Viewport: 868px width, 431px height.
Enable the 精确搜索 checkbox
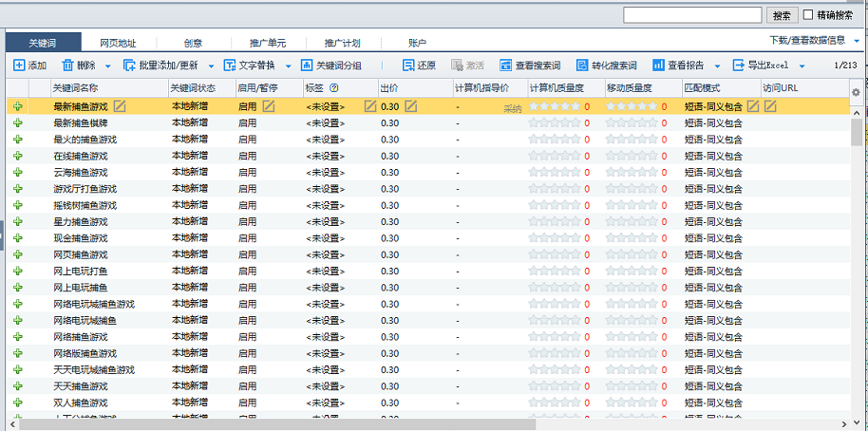click(808, 15)
